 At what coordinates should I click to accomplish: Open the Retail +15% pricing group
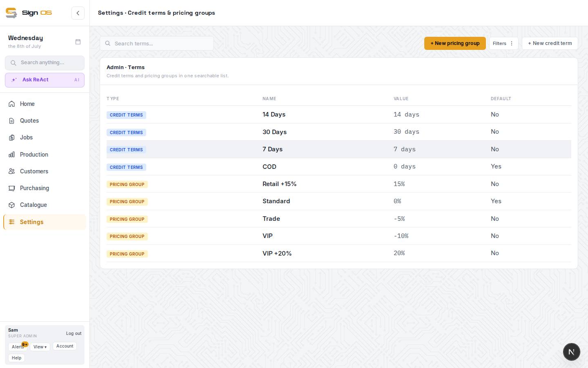(279, 184)
